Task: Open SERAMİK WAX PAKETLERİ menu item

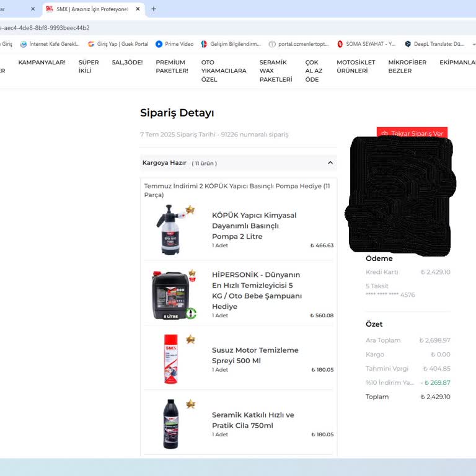Action: 276,71
